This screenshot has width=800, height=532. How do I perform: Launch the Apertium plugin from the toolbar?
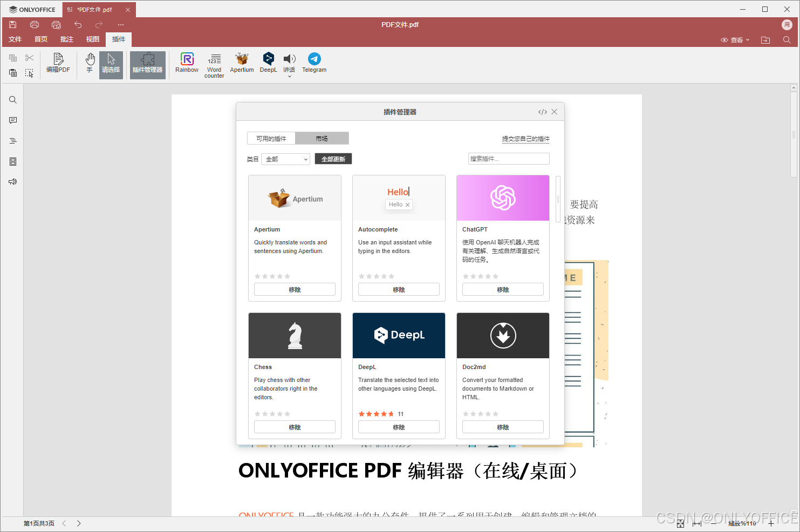click(x=242, y=63)
